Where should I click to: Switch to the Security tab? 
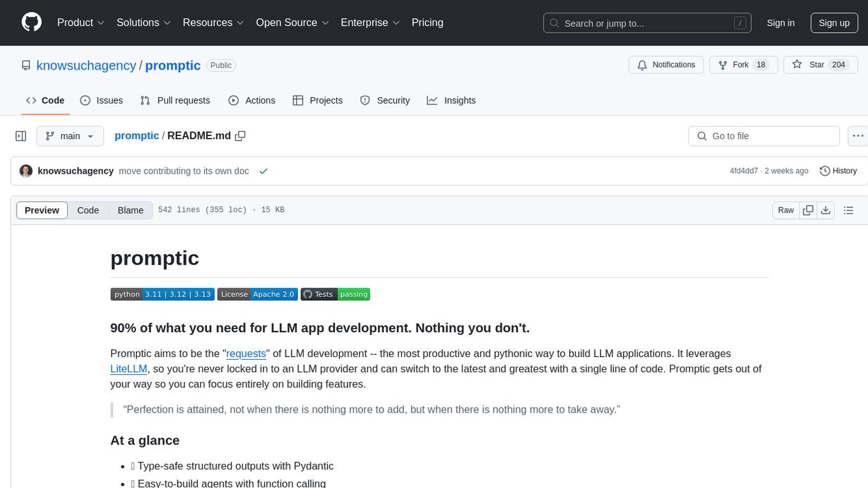[385, 100]
